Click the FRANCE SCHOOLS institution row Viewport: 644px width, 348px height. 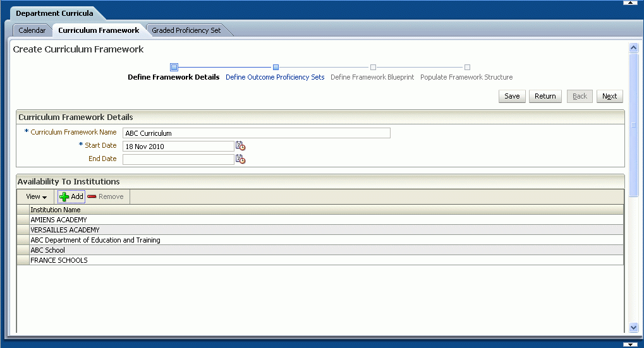[x=327, y=260]
